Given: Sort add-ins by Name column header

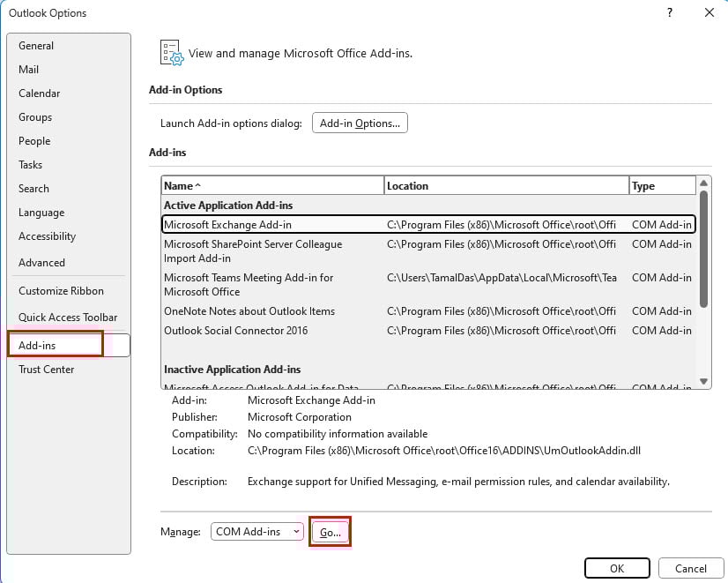Looking at the screenshot, I should [x=272, y=186].
